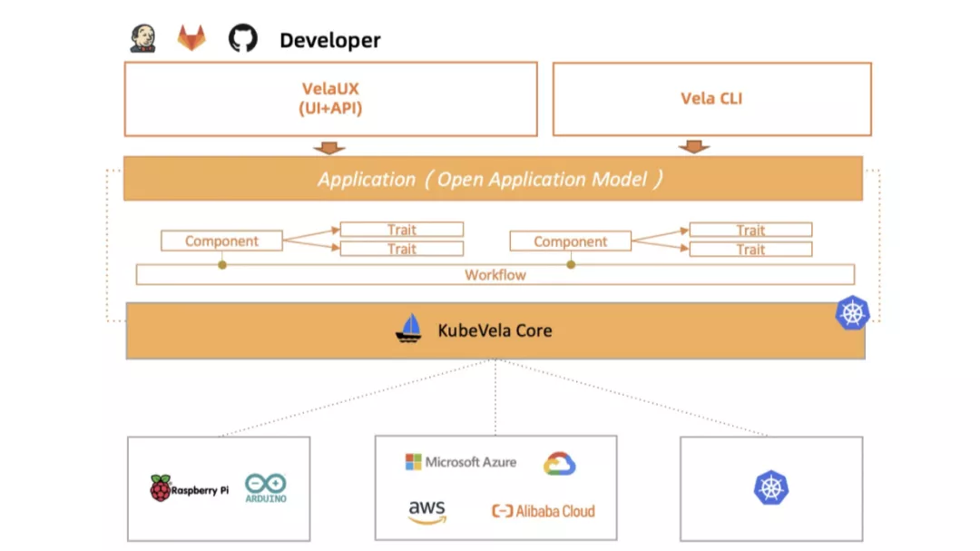Open the GitHub Octocat logo
980x551 pixels.
[x=242, y=38]
